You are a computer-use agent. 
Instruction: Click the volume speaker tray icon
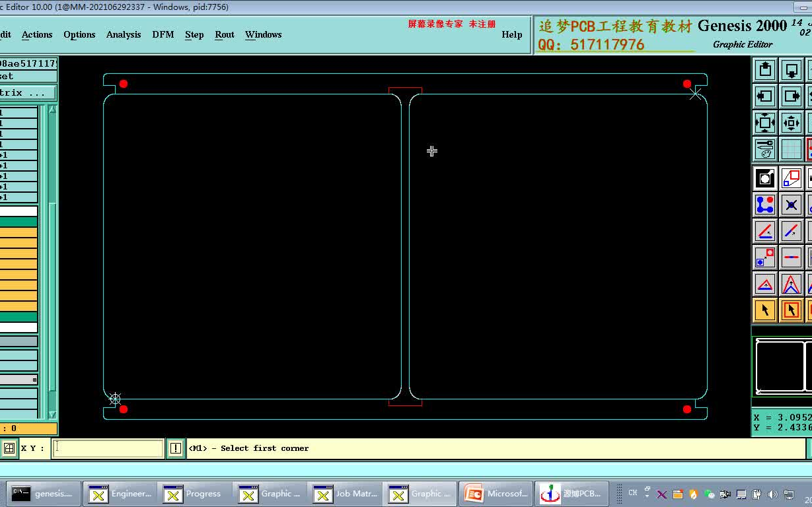pos(772,494)
